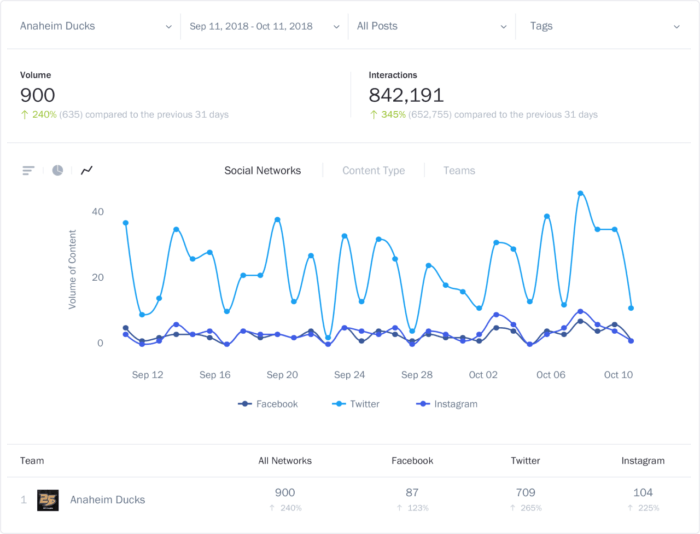Switch to the Teams tab
700x534 pixels.
tap(459, 171)
